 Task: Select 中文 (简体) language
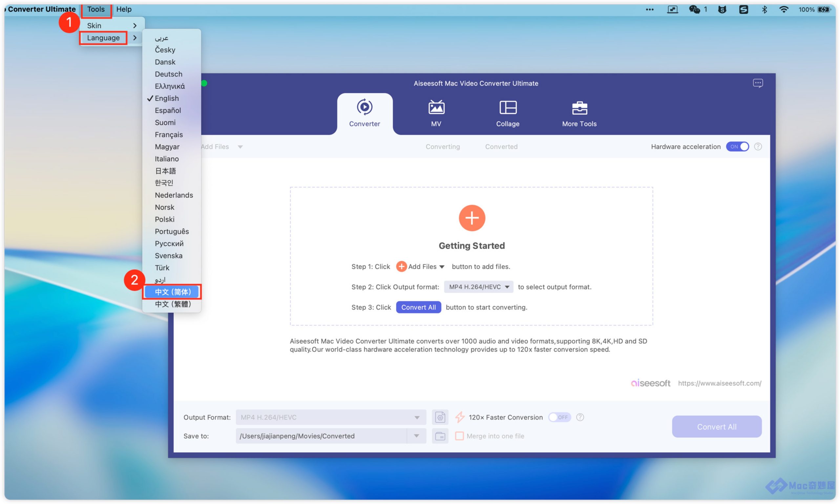172,292
